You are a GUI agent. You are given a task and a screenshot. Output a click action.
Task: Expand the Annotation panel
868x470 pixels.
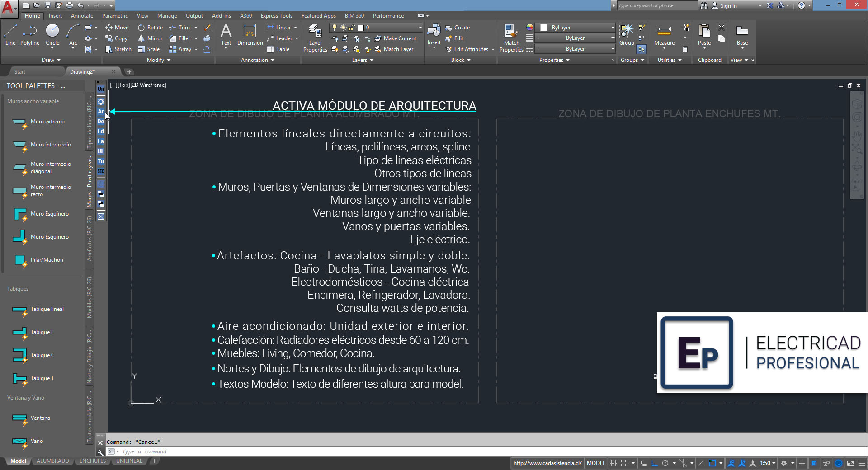(257, 60)
